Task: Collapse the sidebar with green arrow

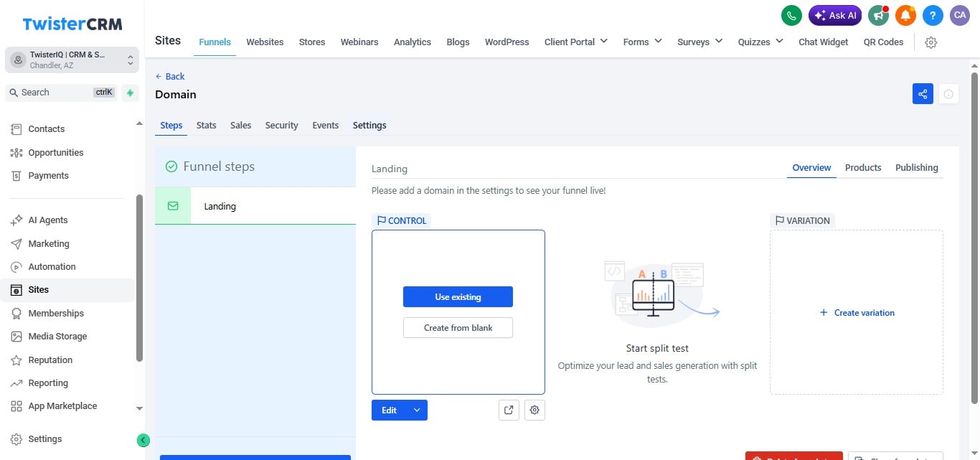Action: point(143,441)
